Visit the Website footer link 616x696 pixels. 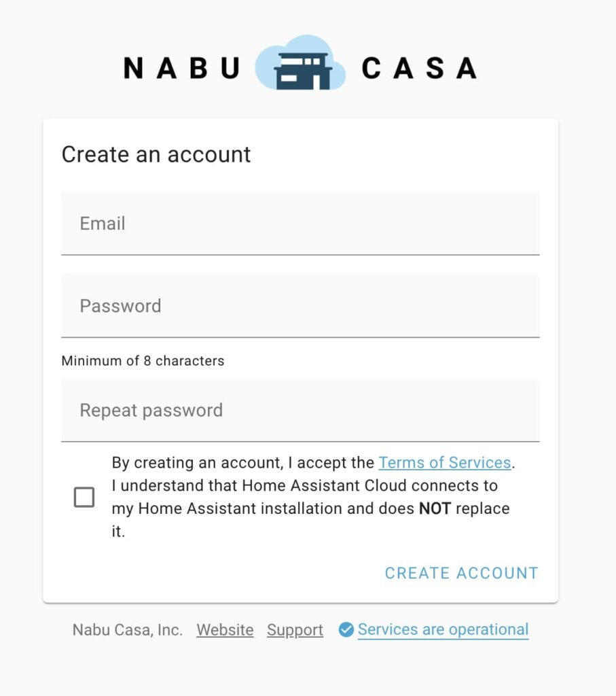coord(225,630)
